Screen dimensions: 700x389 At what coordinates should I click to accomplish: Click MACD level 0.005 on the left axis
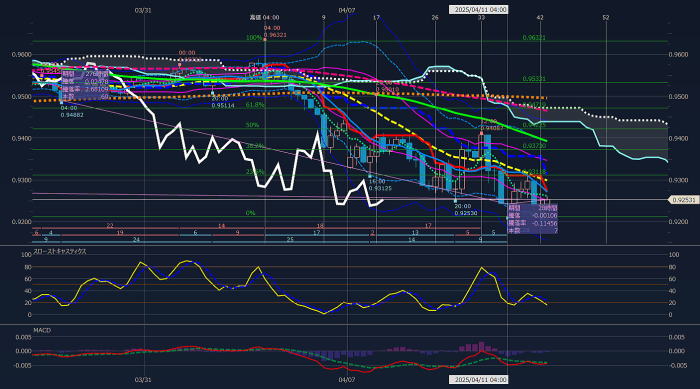click(x=23, y=337)
